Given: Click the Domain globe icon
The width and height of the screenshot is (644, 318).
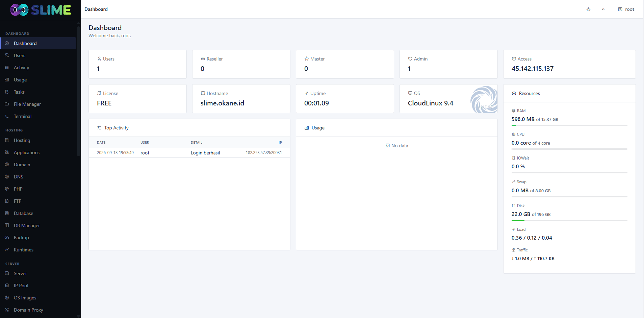Looking at the screenshot, I should 7,165.
